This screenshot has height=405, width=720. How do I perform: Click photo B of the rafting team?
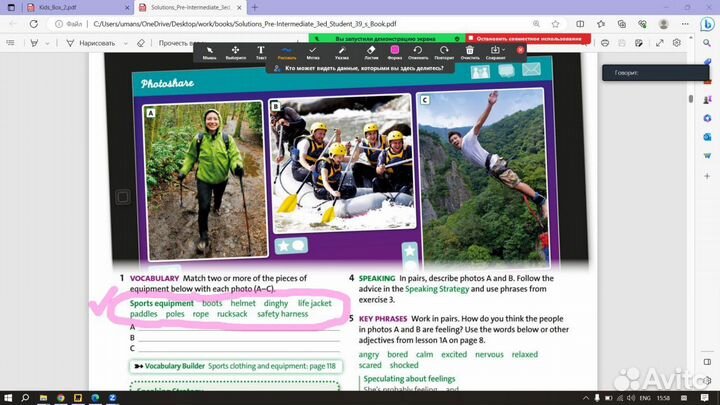point(344,164)
